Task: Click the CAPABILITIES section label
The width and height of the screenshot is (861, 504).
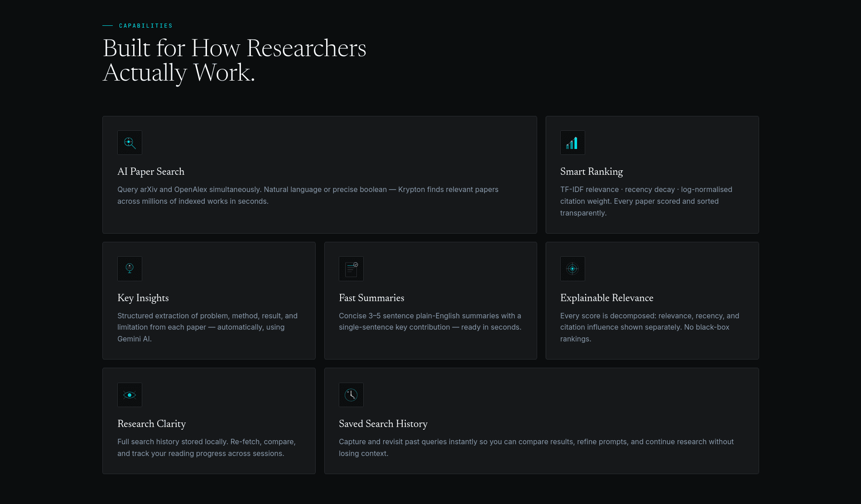Action: tap(146, 26)
